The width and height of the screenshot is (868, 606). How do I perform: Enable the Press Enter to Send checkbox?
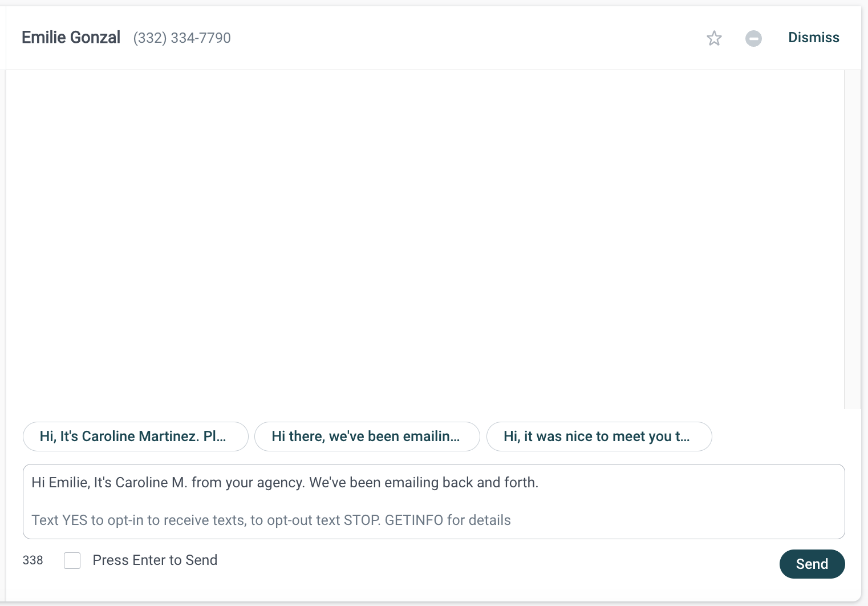coord(72,560)
